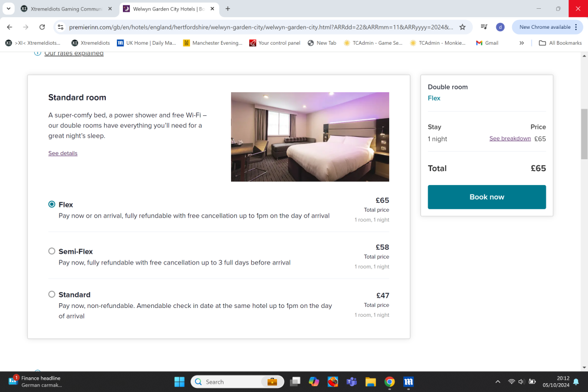Click the Book now button
This screenshot has height=392, width=588.
[x=487, y=197]
